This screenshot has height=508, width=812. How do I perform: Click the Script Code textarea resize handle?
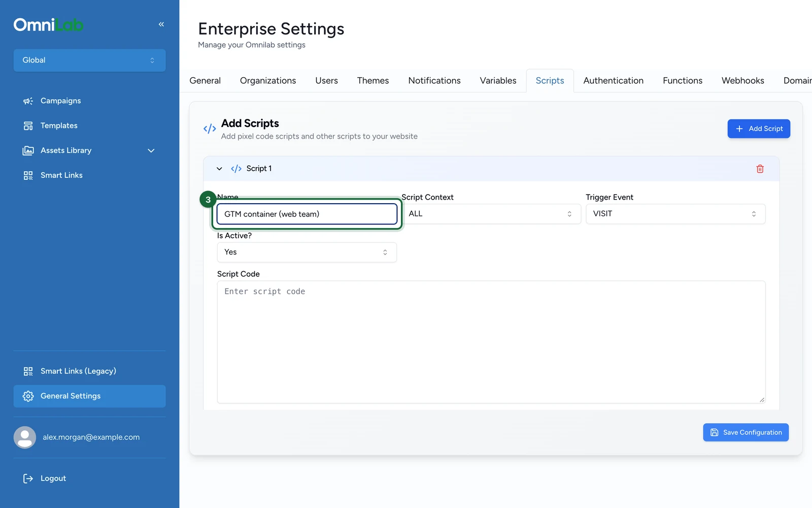pos(762,400)
